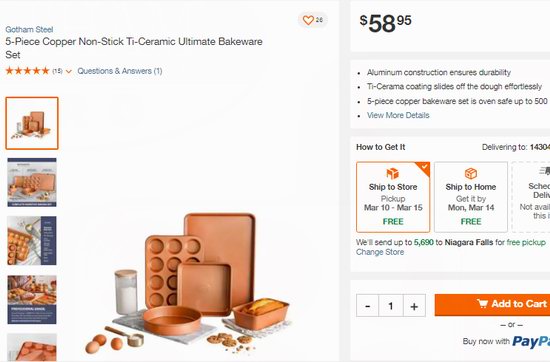The image size is (550, 362).
Task: Select the Ship to Store option
Action: pos(393,197)
